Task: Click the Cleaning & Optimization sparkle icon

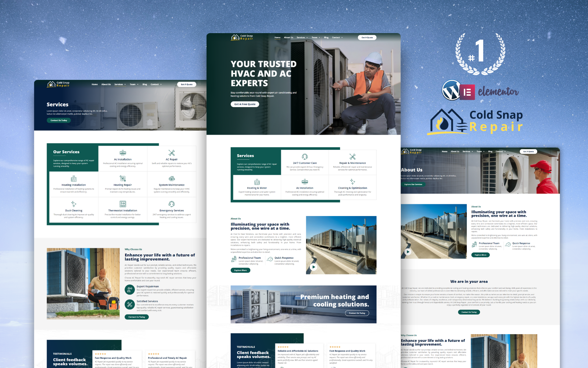Action: coord(352,182)
